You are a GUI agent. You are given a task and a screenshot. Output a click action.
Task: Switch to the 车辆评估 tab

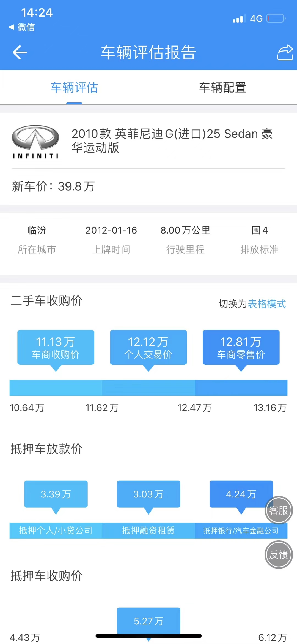pos(74,88)
